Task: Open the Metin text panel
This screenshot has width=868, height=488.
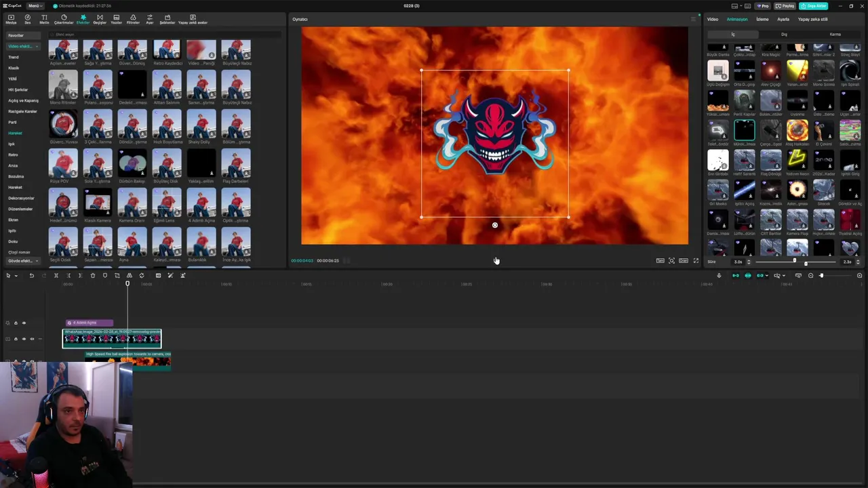Action: click(x=44, y=19)
